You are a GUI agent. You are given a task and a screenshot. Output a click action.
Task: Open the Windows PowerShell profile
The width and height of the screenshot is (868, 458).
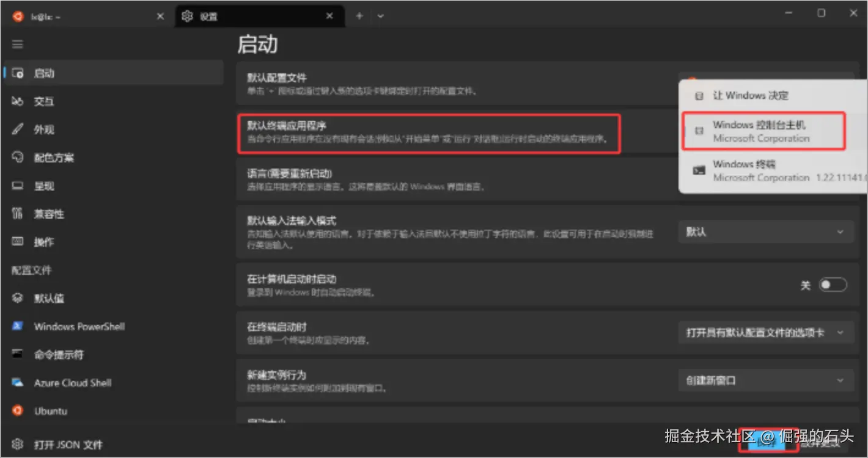click(x=112, y=327)
